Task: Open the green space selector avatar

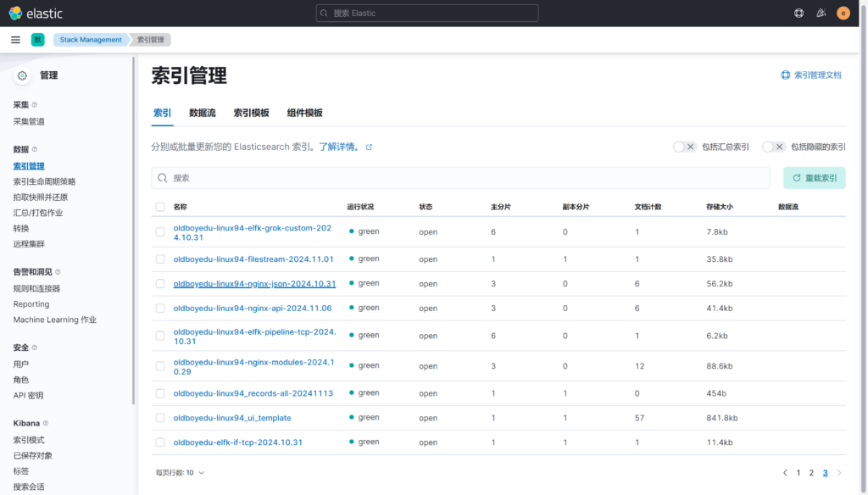Action: click(37, 40)
